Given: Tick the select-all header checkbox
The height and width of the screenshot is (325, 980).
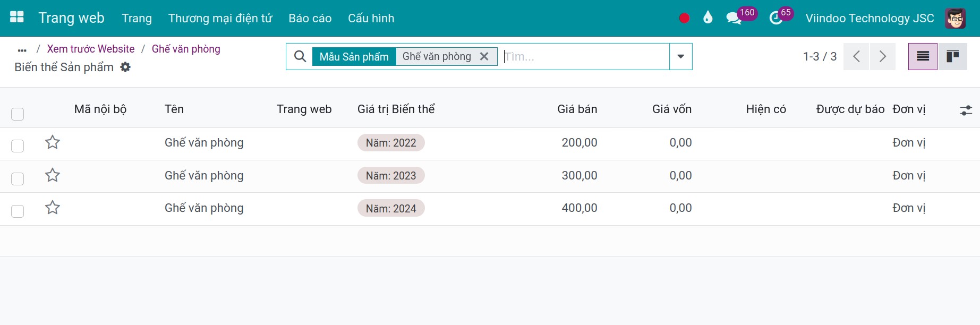Looking at the screenshot, I should pyautogui.click(x=18, y=114).
